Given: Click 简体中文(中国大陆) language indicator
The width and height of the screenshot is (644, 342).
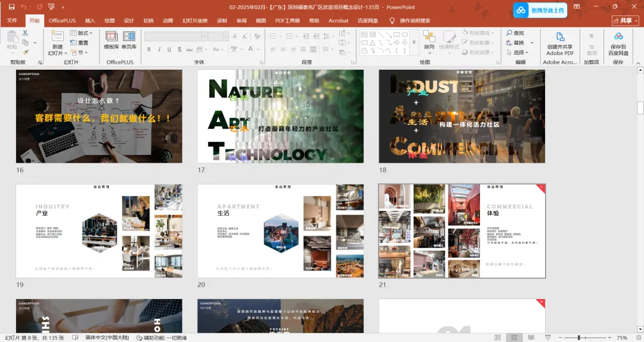Looking at the screenshot, I should [x=107, y=337].
